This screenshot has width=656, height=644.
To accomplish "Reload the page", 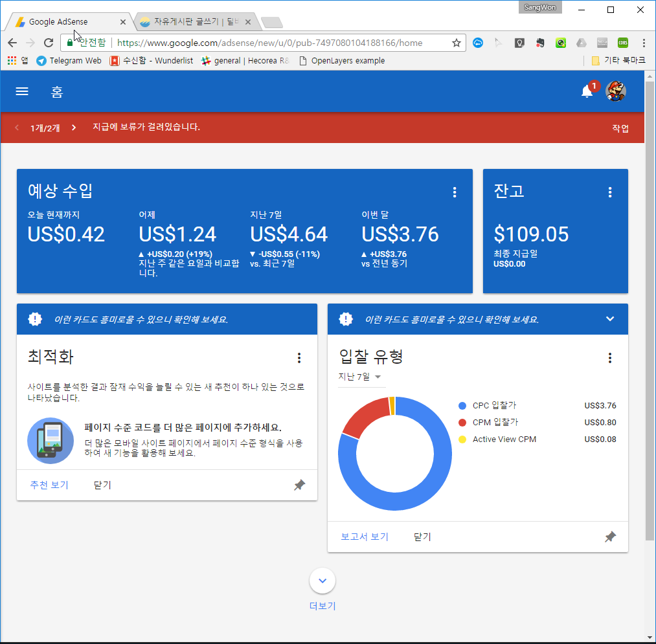I will 48,43.
